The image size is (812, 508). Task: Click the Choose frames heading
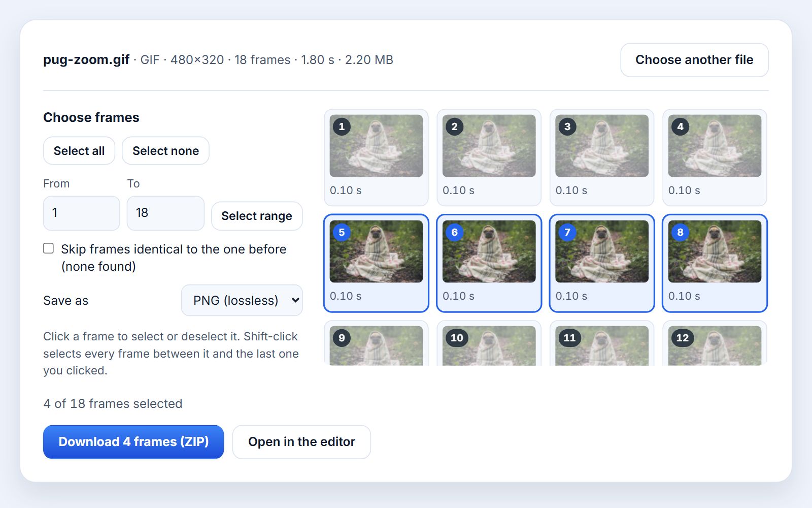click(x=91, y=117)
